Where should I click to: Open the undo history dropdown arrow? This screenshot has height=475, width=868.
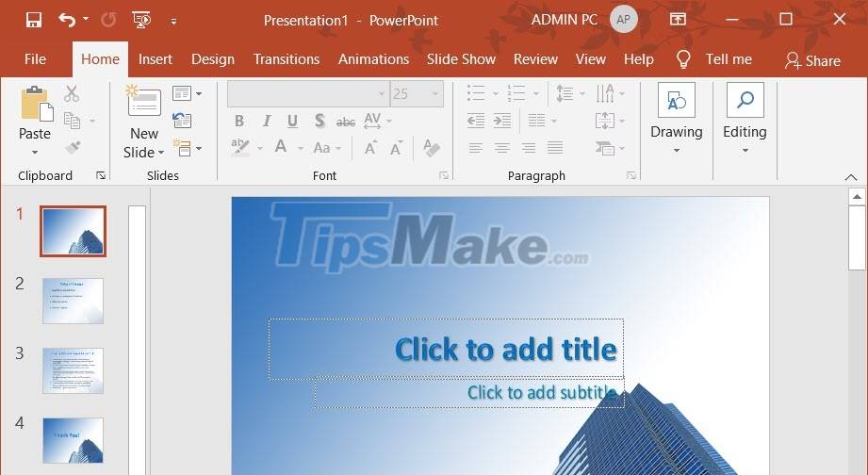point(86,19)
